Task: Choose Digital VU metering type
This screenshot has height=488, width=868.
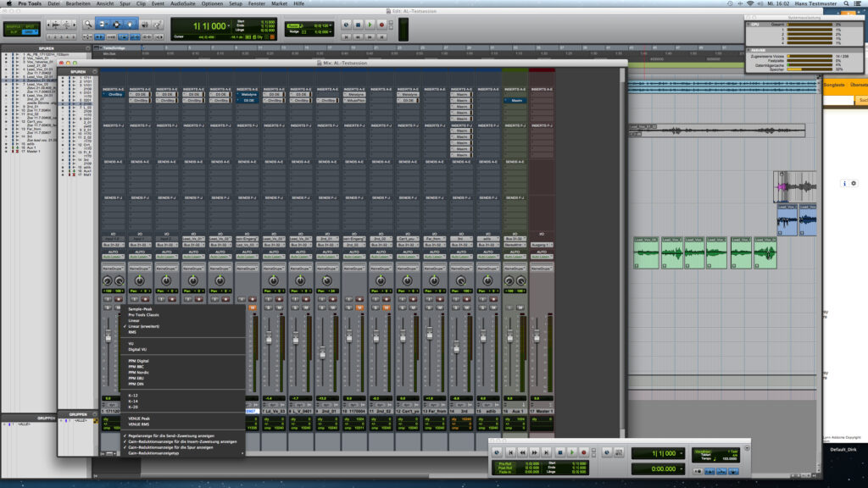Action: (137, 350)
